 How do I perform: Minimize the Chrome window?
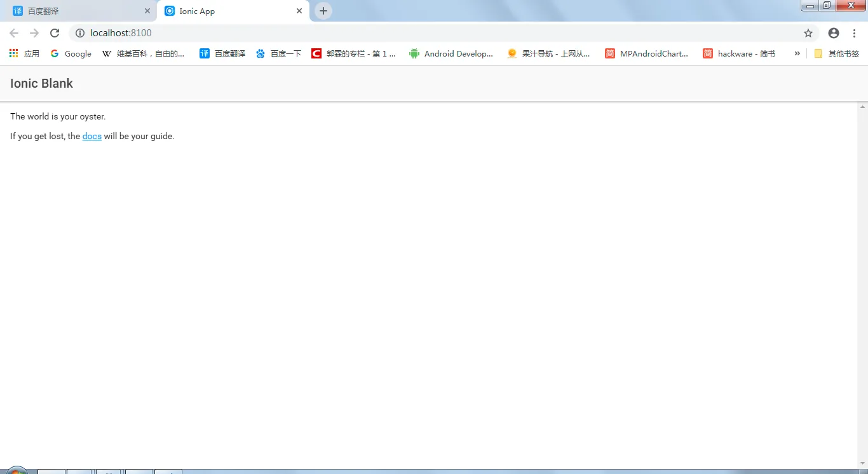(810, 6)
